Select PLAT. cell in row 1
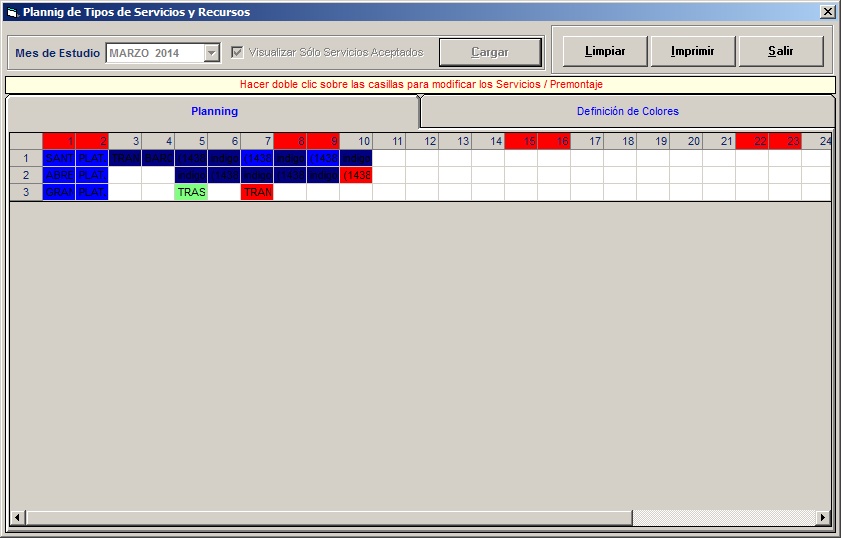Screen dimensions: 841x538 click(92, 158)
